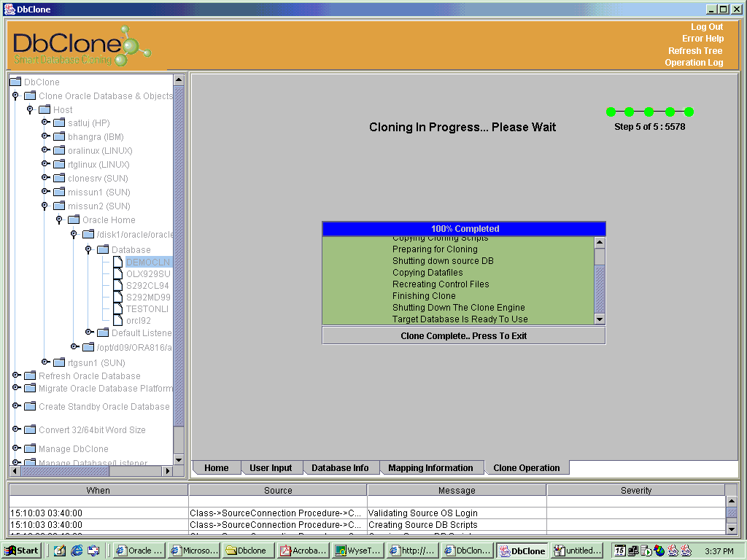The height and width of the screenshot is (560, 747).
Task: Select the /opt/d09/ORA816 Oracle home tree item
Action: [x=134, y=347]
